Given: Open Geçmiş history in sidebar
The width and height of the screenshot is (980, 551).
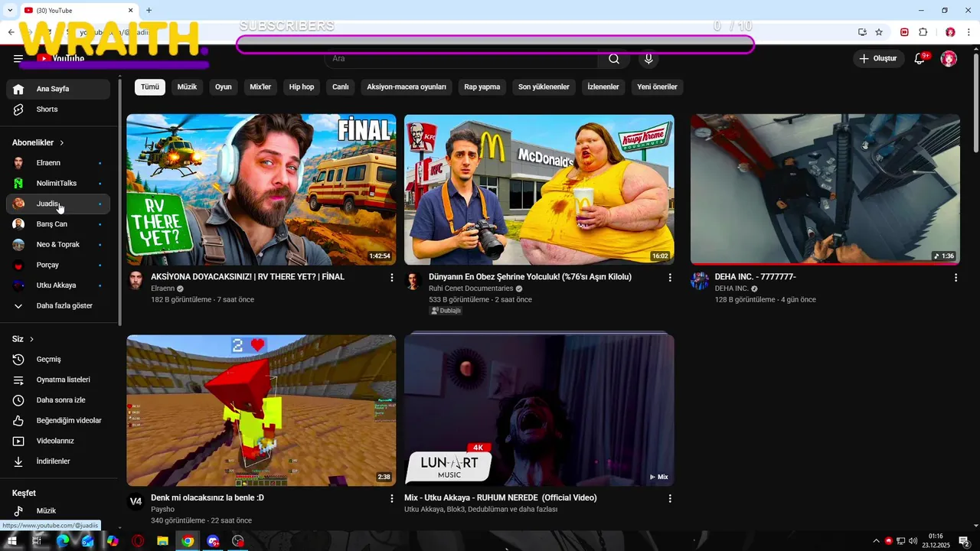Looking at the screenshot, I should coord(58,360).
